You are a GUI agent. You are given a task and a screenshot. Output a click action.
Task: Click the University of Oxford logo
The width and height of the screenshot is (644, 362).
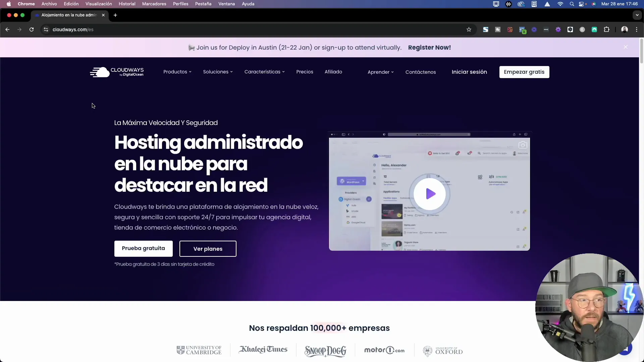[x=443, y=351]
